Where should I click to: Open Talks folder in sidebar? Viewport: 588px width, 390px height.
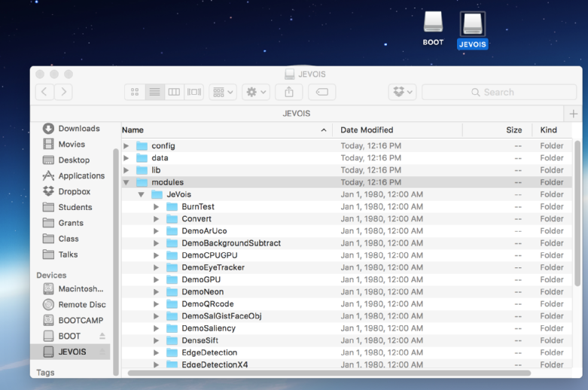pos(60,254)
